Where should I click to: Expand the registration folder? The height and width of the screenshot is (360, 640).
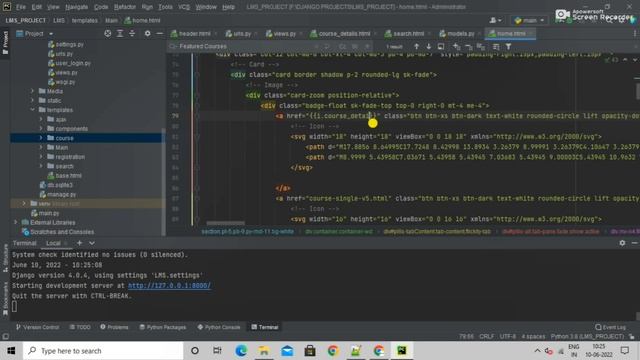[41, 157]
